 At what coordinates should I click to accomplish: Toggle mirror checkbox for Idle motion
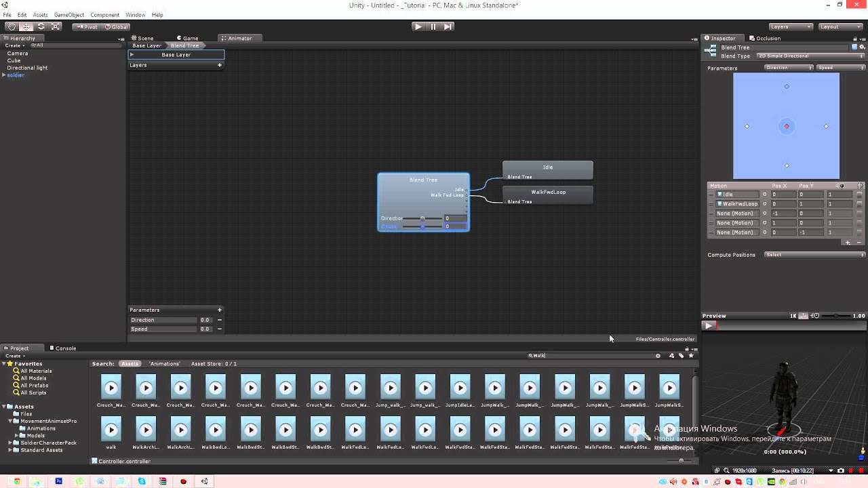859,195
